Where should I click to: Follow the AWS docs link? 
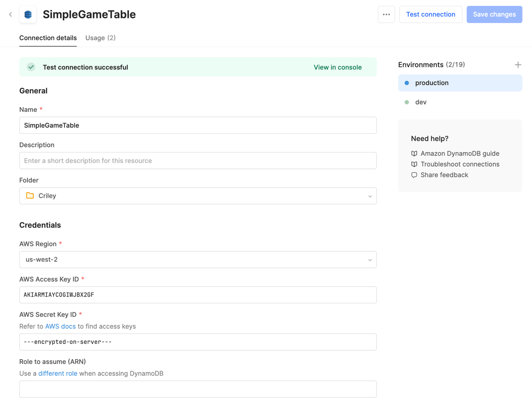coord(60,326)
